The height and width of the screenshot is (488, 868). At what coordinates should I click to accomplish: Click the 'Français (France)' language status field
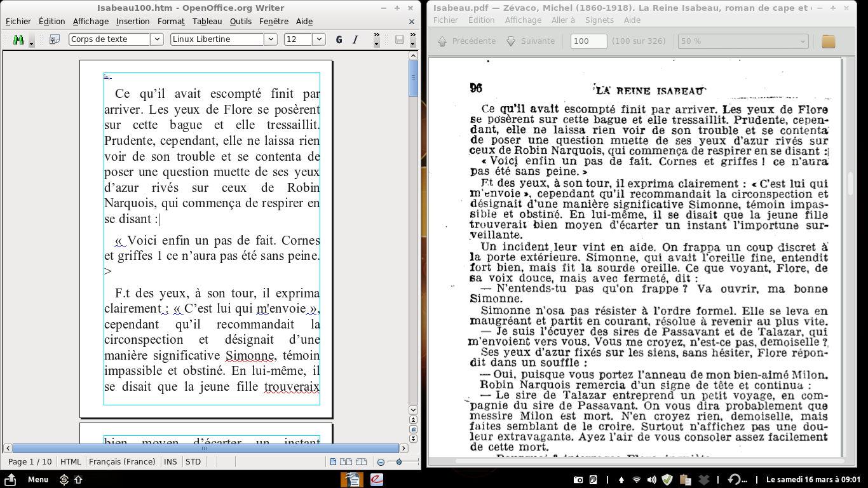[122, 462]
